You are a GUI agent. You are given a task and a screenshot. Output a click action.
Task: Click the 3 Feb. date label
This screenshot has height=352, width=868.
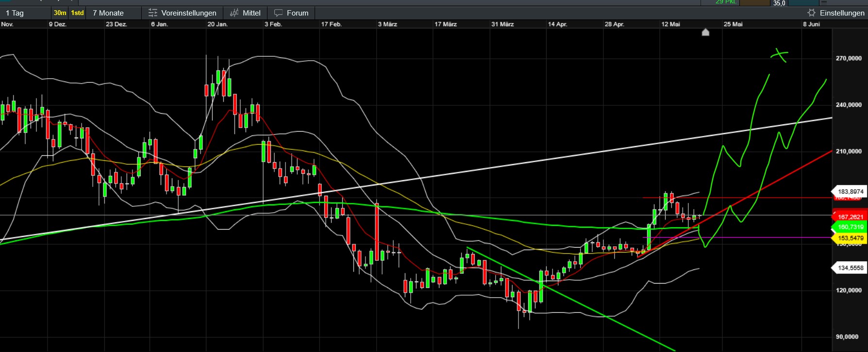pyautogui.click(x=273, y=24)
